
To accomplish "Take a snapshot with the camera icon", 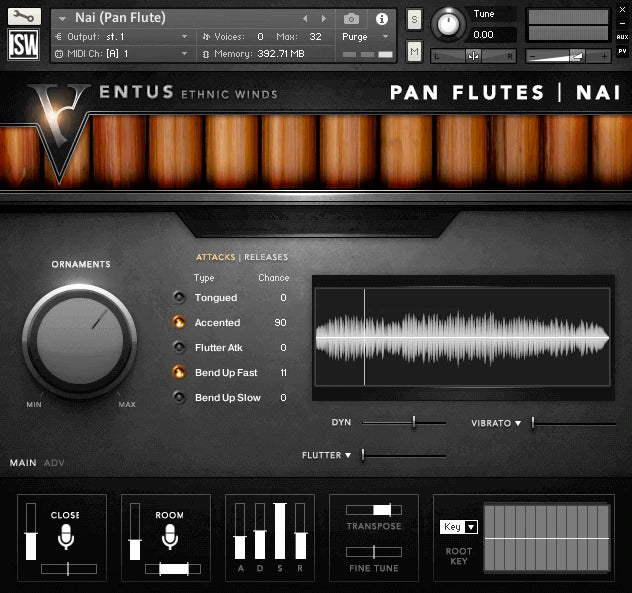I will pos(351,19).
